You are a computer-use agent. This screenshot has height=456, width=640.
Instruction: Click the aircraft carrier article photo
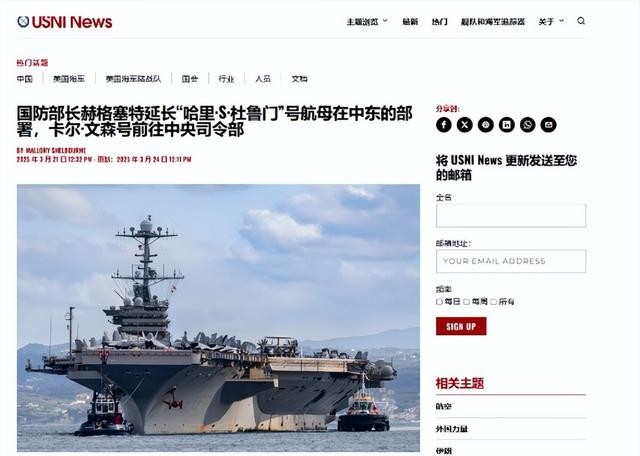[x=218, y=318]
